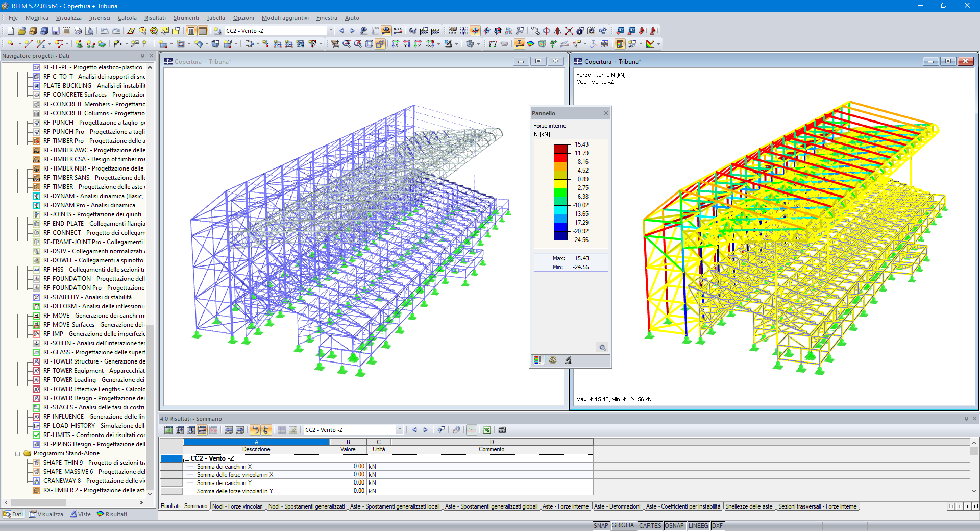Image resolution: width=980 pixels, height=531 pixels.
Task: Click the cancel zoom magnifier icon in toolbar
Action: (x=358, y=44)
